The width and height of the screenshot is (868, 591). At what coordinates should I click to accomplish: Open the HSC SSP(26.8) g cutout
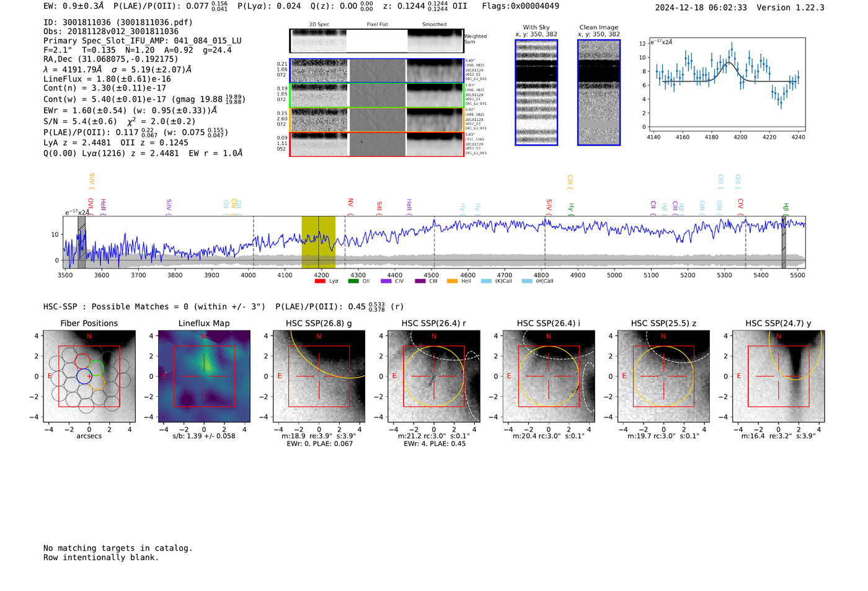click(319, 376)
